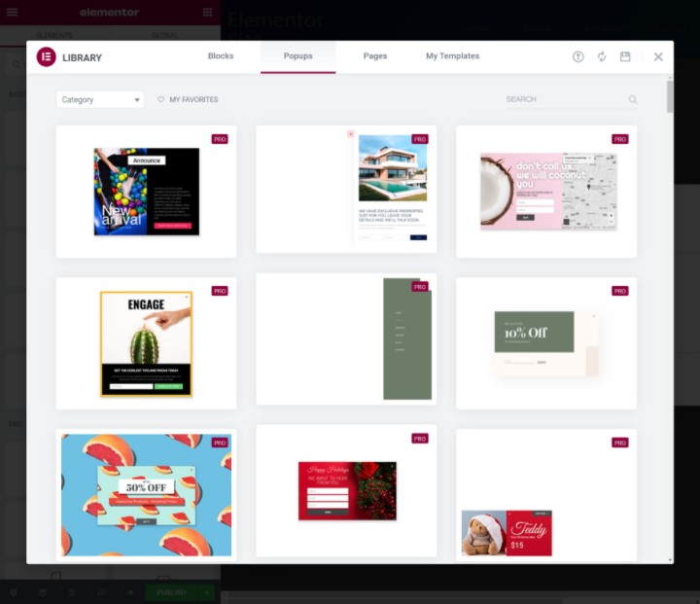Close the Library modal with the X
The image size is (700, 604).
pyautogui.click(x=658, y=57)
